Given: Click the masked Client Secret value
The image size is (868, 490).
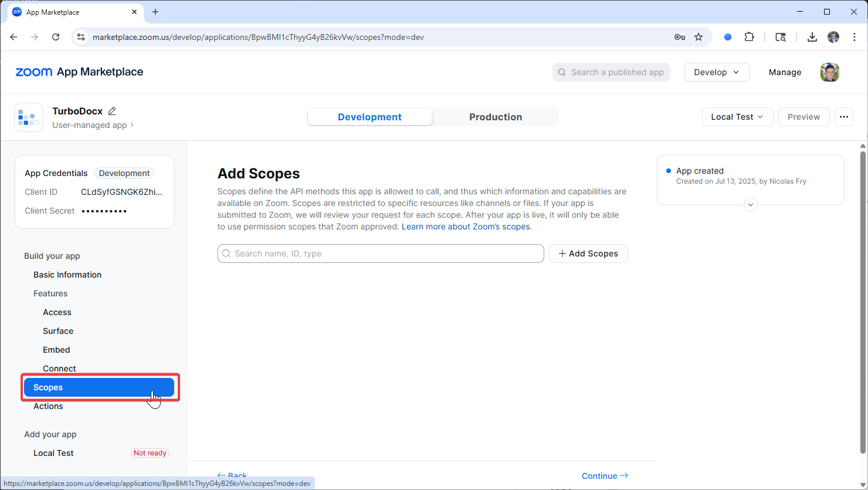Looking at the screenshot, I should (x=104, y=211).
